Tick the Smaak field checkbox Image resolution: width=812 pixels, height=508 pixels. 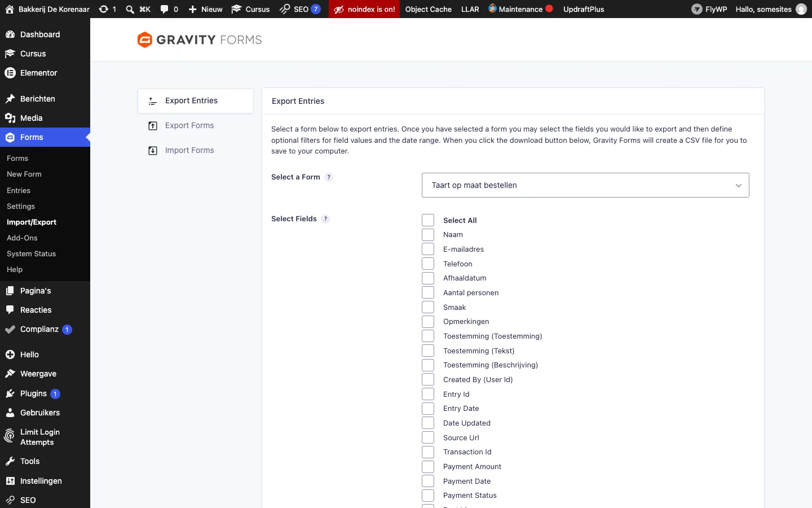click(x=428, y=307)
